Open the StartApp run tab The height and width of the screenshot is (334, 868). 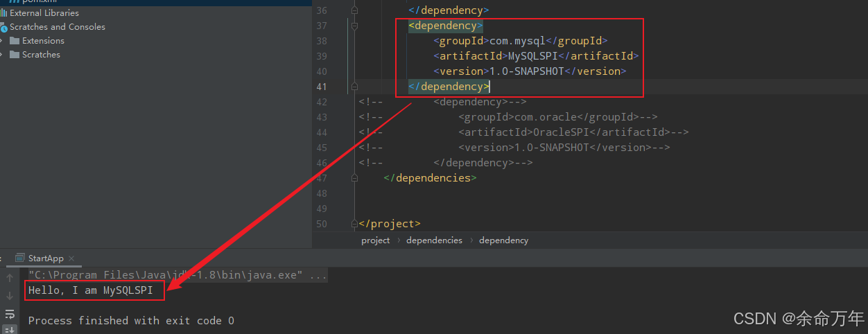[46, 258]
